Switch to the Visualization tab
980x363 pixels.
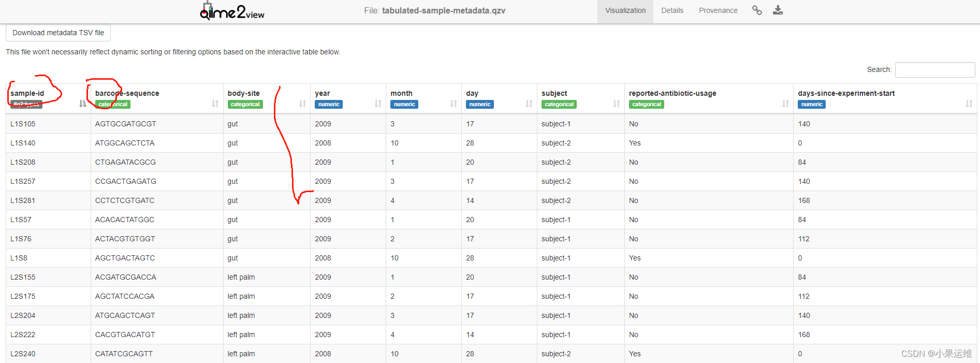click(625, 10)
